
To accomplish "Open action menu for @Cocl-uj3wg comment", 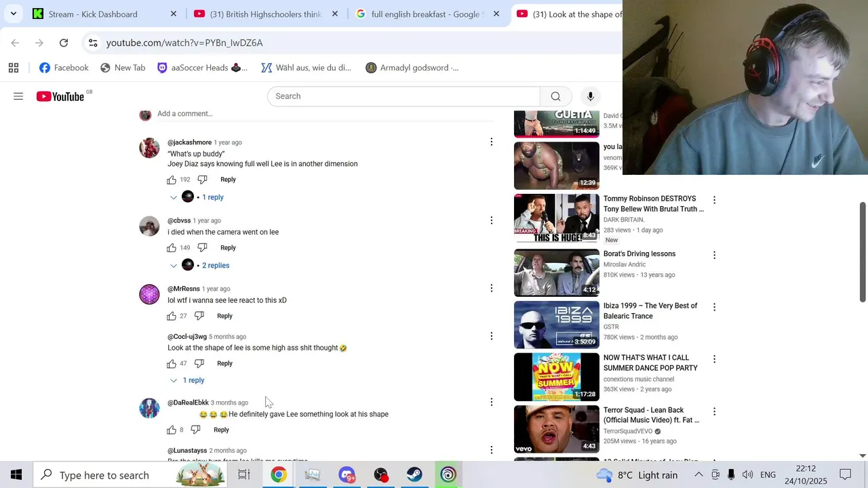I will pos(492,336).
